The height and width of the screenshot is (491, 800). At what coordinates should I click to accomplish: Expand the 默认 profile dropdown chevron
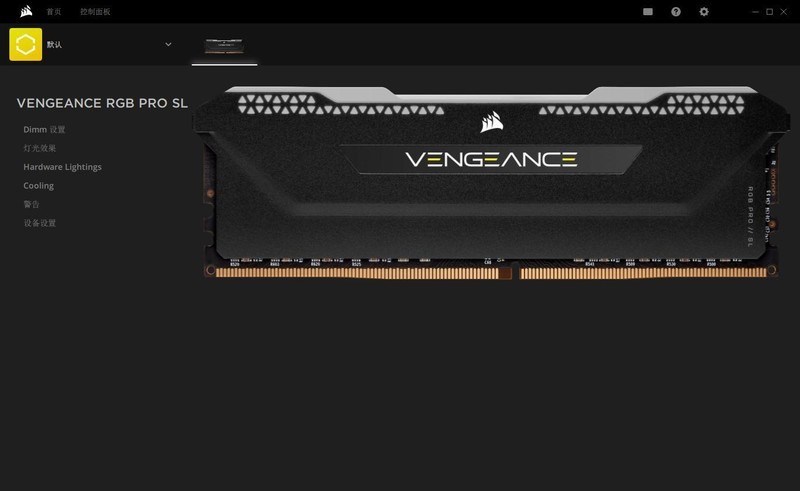[x=168, y=44]
